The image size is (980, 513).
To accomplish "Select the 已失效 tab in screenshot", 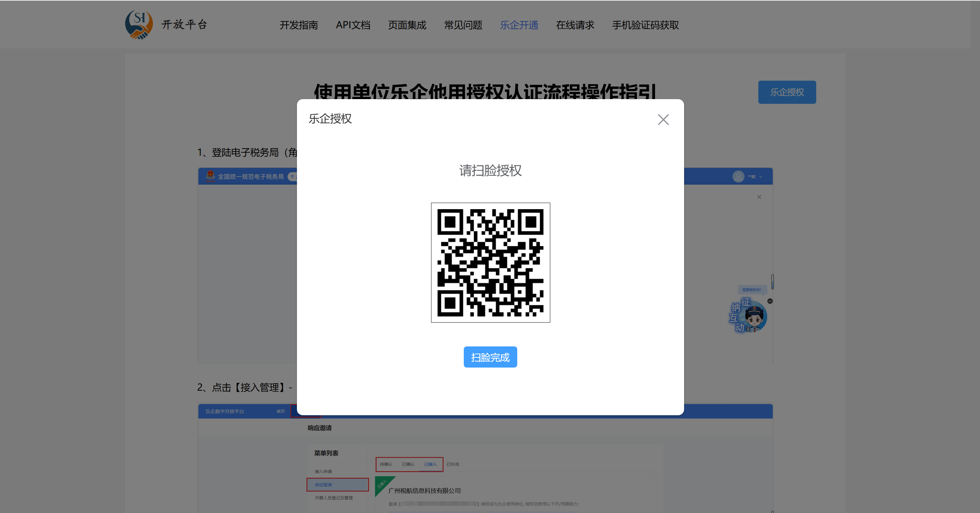I will (x=453, y=464).
